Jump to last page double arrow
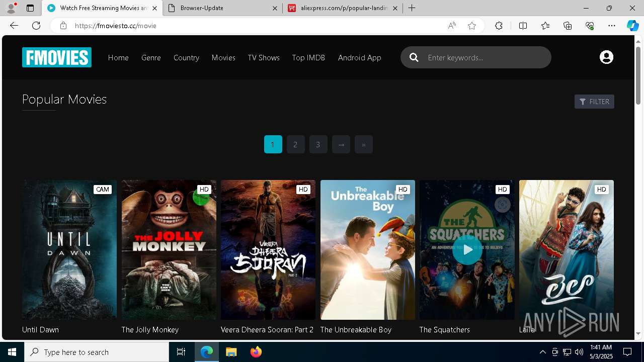The height and width of the screenshot is (362, 644). [x=363, y=144]
